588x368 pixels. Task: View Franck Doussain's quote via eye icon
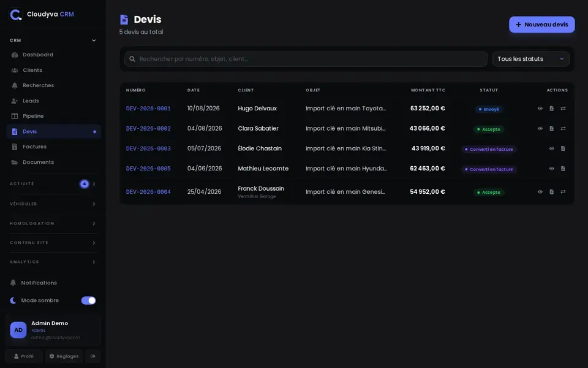point(540,192)
